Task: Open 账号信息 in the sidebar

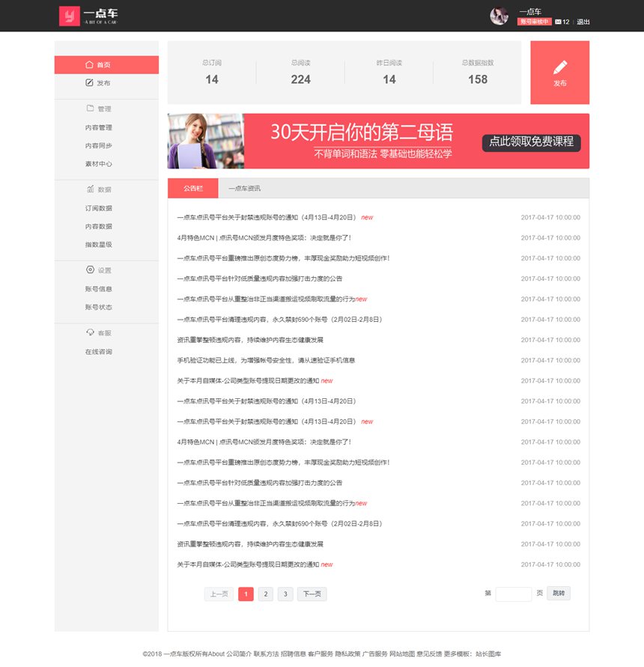Action: [x=99, y=290]
